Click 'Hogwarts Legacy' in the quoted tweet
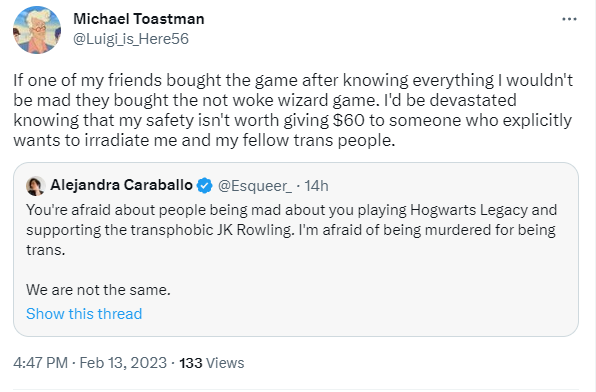This screenshot has width=596, height=392. [x=469, y=210]
